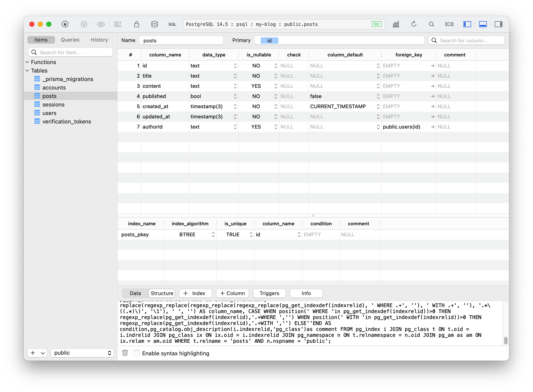Open the Info button
The image size is (533, 392).
click(306, 293)
